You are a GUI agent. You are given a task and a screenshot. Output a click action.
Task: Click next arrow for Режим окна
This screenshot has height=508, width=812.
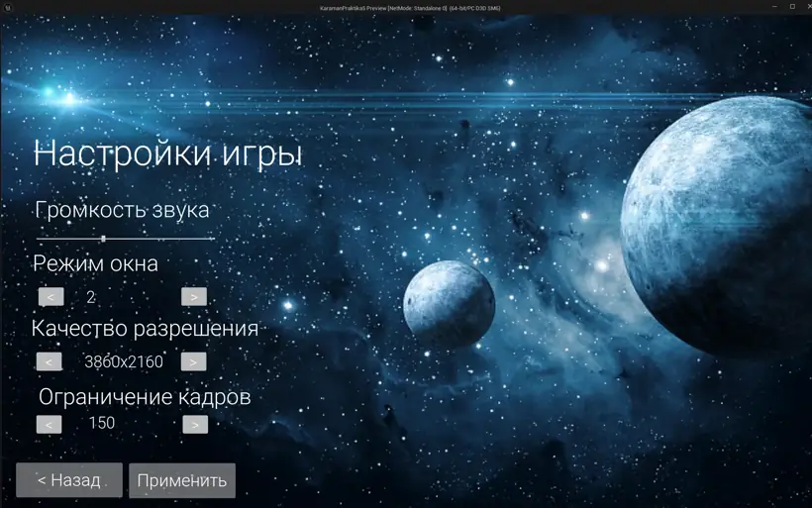coord(194,297)
